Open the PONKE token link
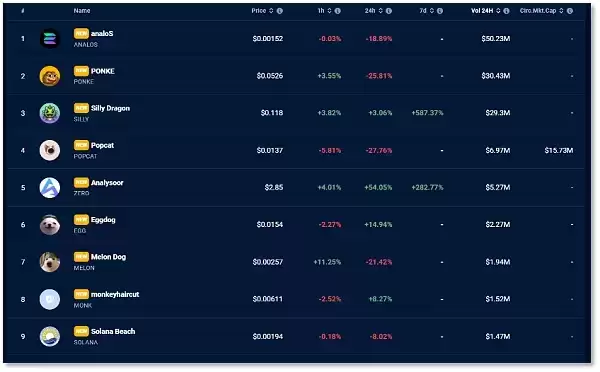 [x=103, y=71]
